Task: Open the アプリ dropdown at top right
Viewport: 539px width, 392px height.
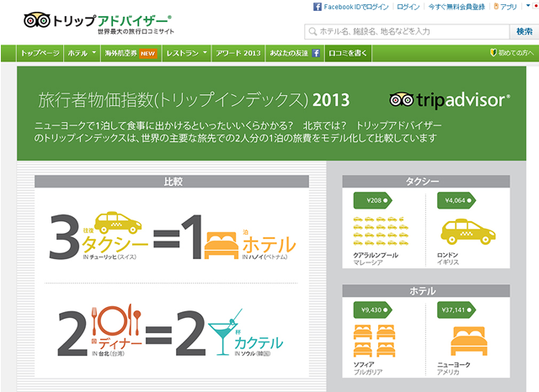Action: tap(507, 6)
